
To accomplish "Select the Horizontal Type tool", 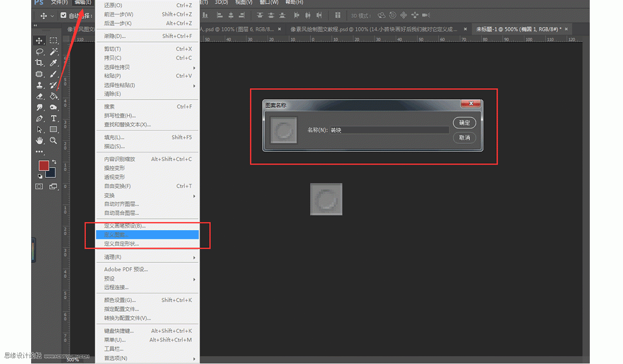I will 53,119.
